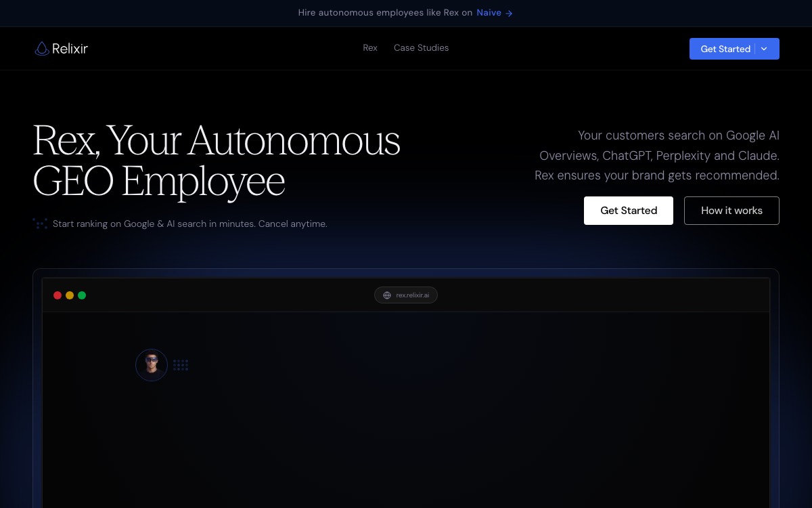Open the Rex menu item

click(x=370, y=48)
